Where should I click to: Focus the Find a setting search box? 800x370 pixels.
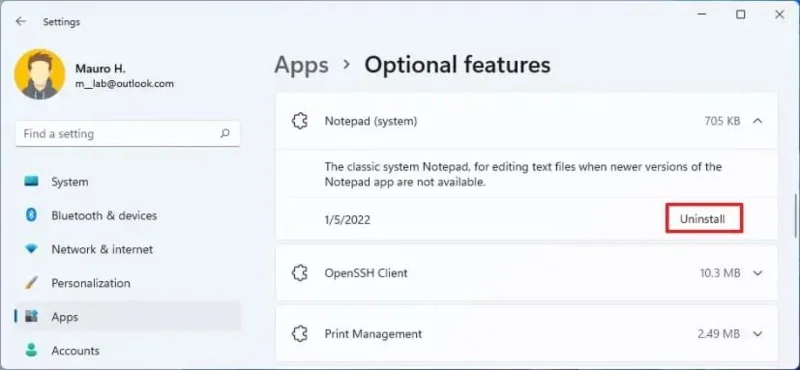coord(128,134)
